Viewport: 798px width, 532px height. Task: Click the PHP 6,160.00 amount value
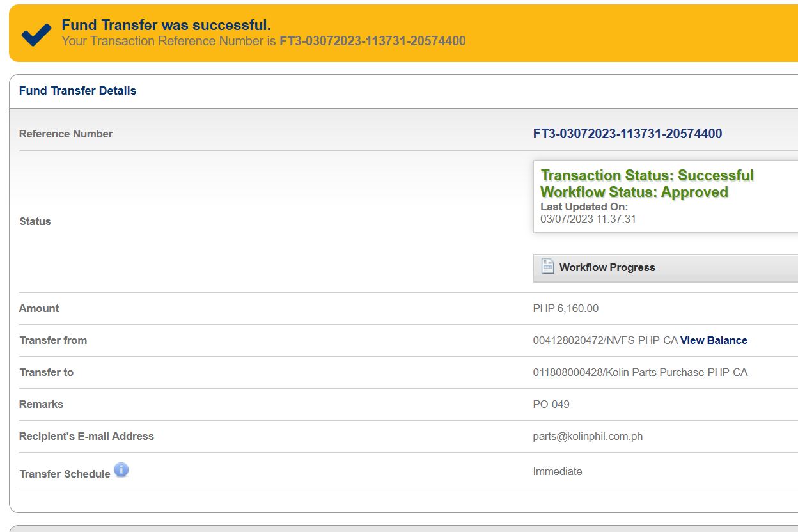pyautogui.click(x=565, y=308)
